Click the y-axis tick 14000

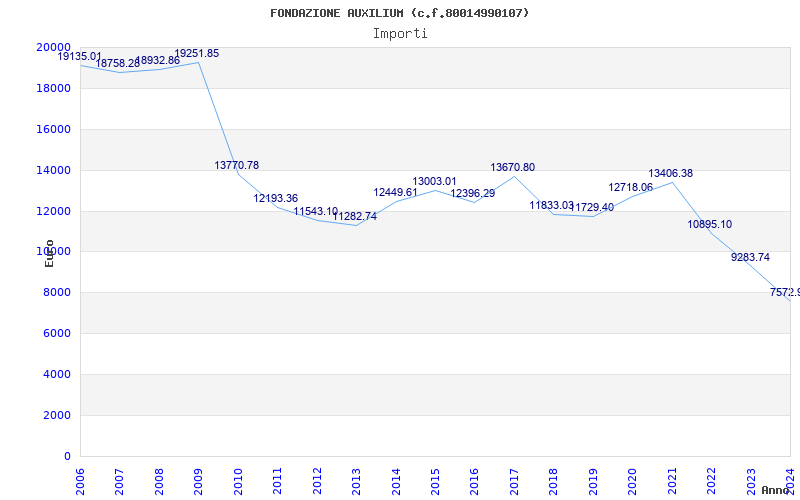pos(54,170)
